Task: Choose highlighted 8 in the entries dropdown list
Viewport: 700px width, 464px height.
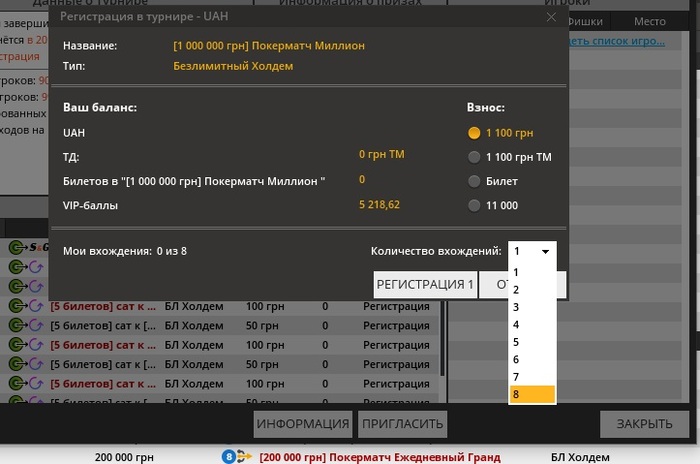Action: [x=532, y=394]
